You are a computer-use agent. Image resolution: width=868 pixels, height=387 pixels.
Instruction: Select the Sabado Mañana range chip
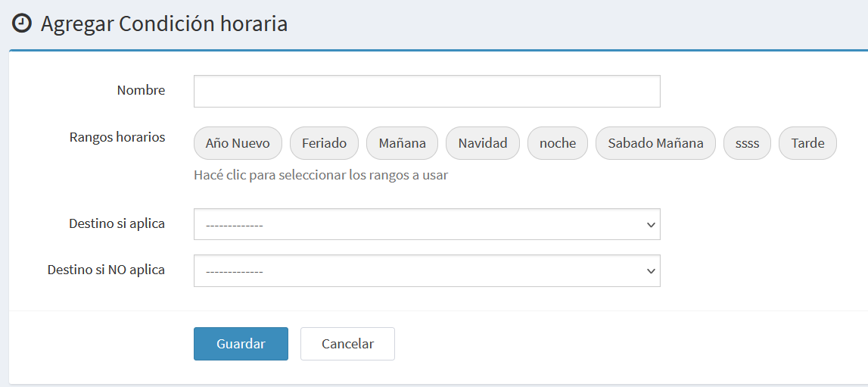pyautogui.click(x=655, y=143)
